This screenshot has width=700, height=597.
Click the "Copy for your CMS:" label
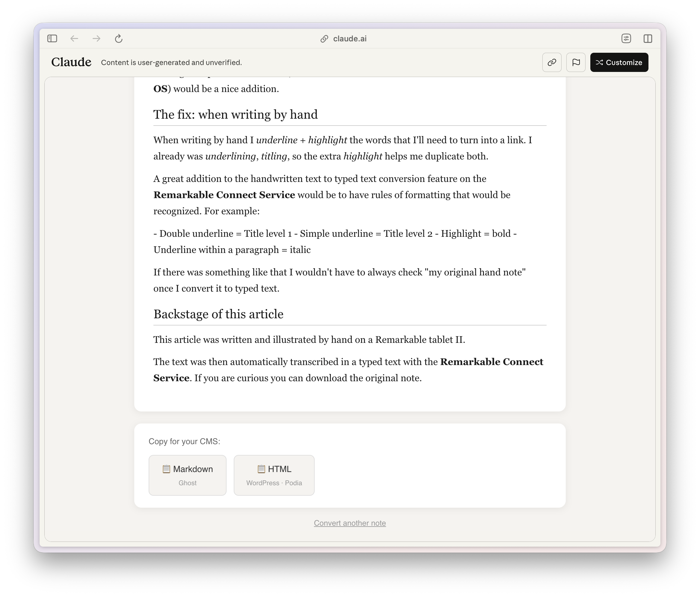(185, 441)
